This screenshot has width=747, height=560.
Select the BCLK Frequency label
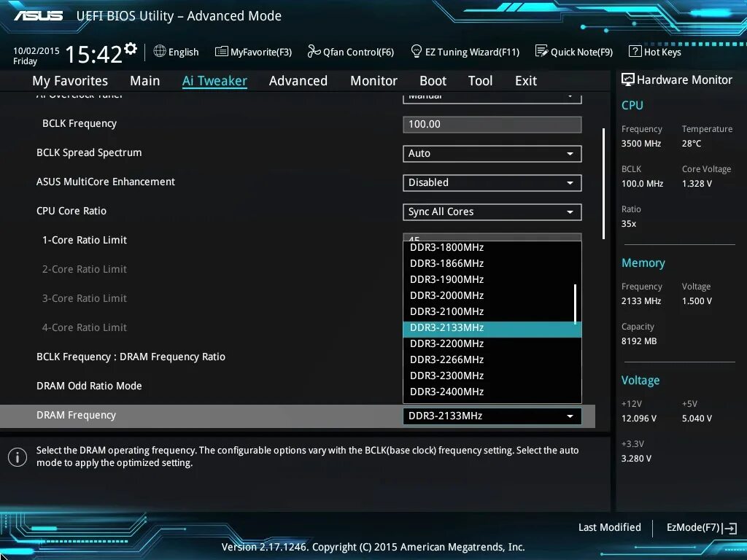79,124
